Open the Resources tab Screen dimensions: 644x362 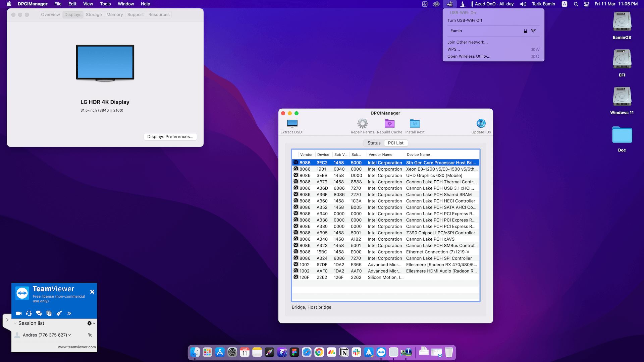tap(159, 15)
